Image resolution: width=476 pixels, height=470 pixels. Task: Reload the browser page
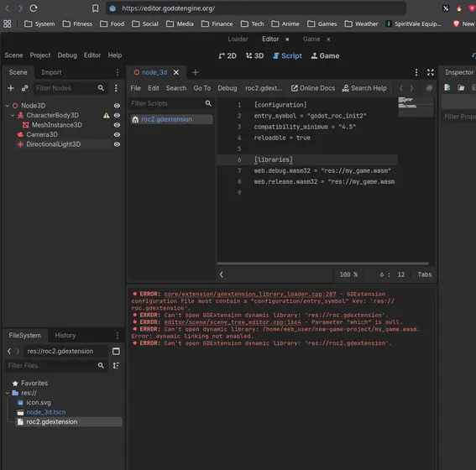(34, 8)
